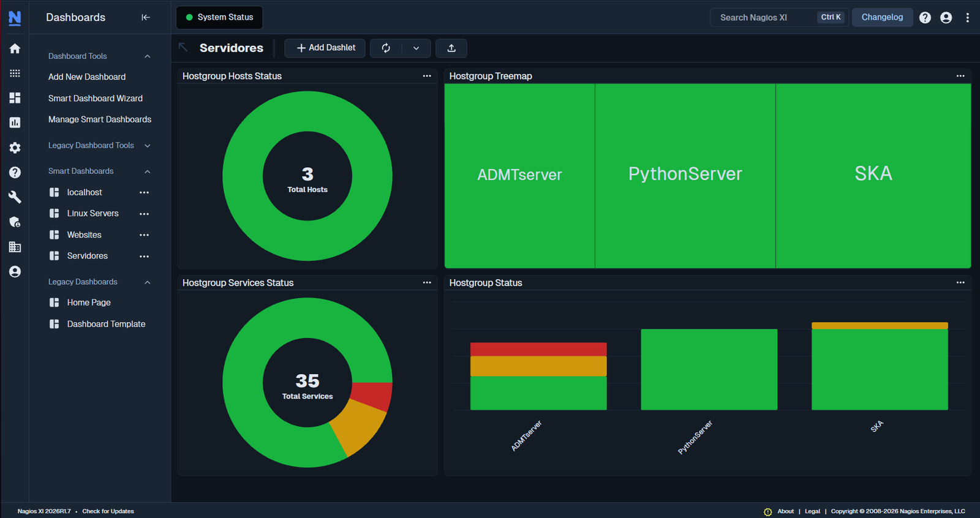Open the Reports chart icon in sidebar

(15, 122)
